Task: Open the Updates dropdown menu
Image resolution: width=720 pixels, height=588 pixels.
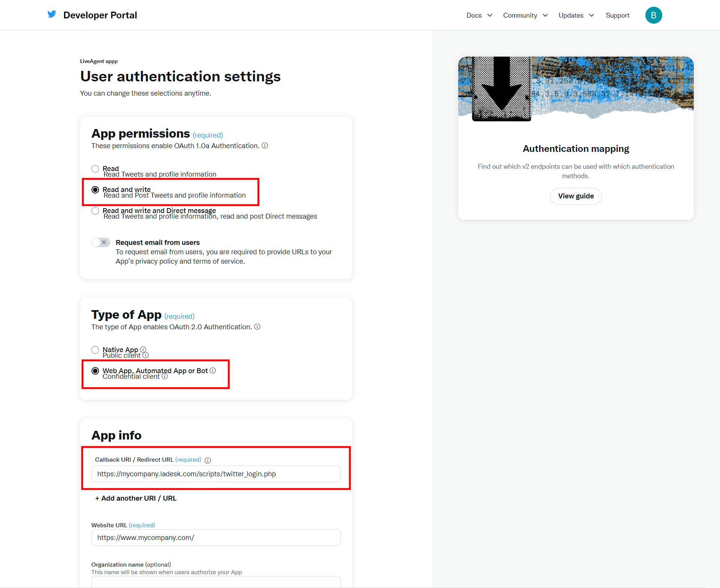Action: click(x=576, y=15)
